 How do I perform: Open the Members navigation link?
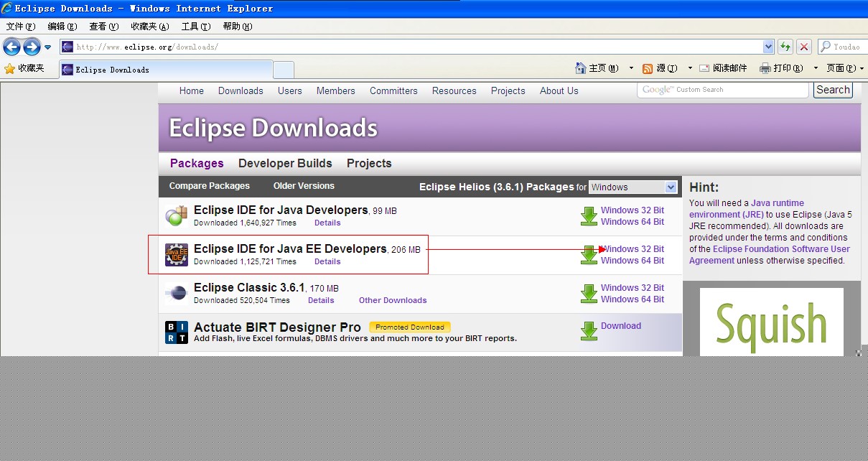(336, 90)
